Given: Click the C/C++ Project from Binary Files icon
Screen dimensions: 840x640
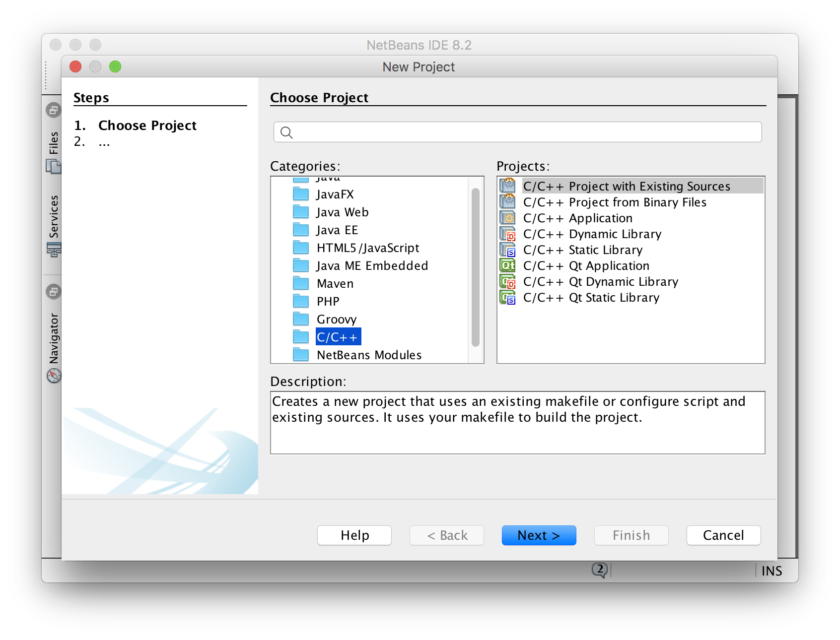Looking at the screenshot, I should [507, 202].
